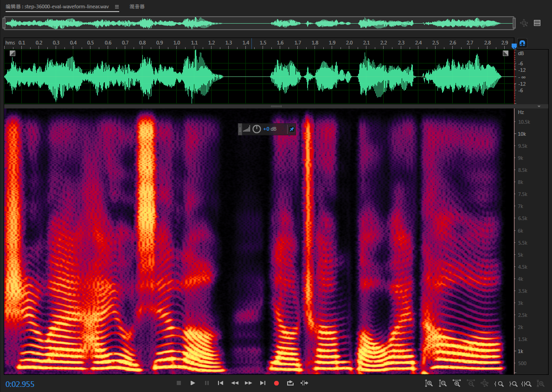Screen dimensions: 552x392
Task: Zoom out amplitude
Action: pos(443,384)
